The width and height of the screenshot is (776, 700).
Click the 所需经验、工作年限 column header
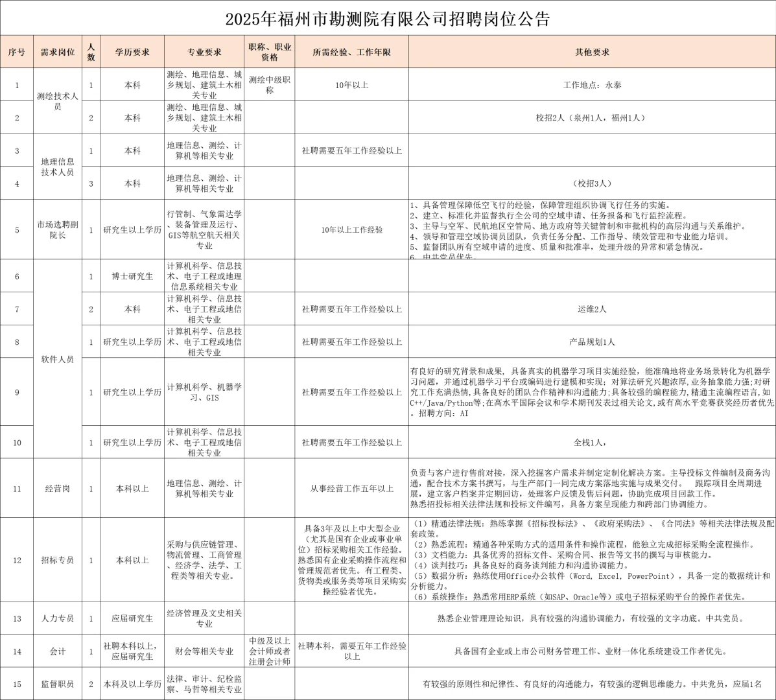click(352, 51)
